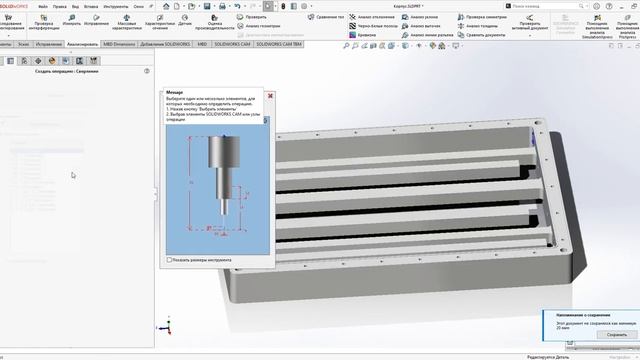Viewport: 640px width, 360px height.
Task: Expand the Save dropdown arrow
Action: [x=214, y=6]
